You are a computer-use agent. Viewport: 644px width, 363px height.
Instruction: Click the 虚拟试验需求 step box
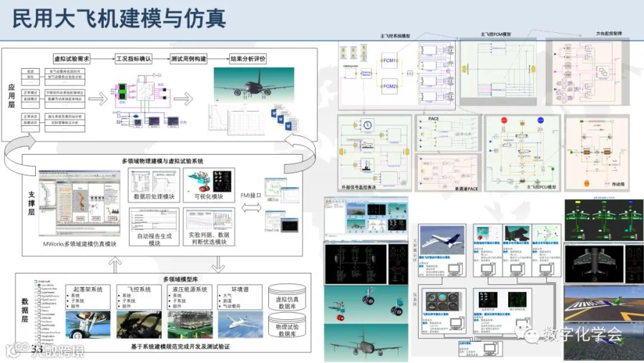pos(72,59)
